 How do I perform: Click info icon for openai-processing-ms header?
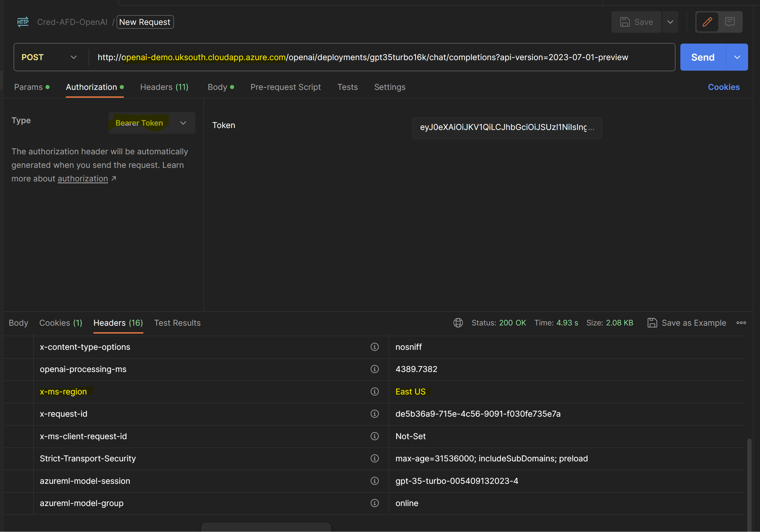(374, 369)
